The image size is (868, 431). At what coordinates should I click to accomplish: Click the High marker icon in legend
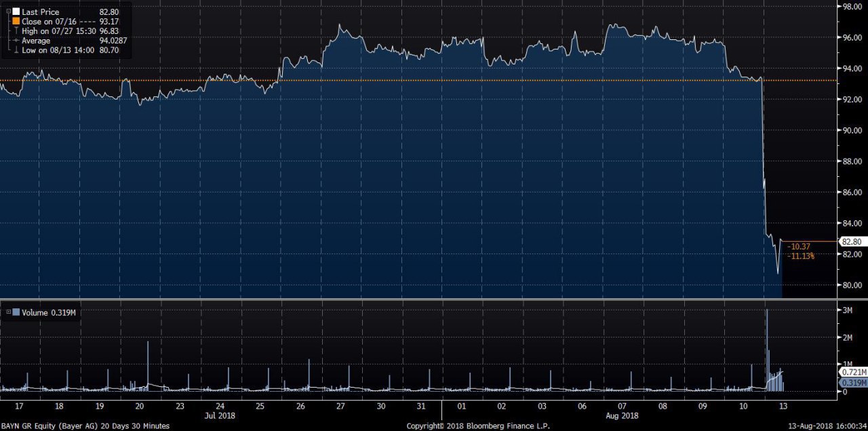click(x=16, y=31)
